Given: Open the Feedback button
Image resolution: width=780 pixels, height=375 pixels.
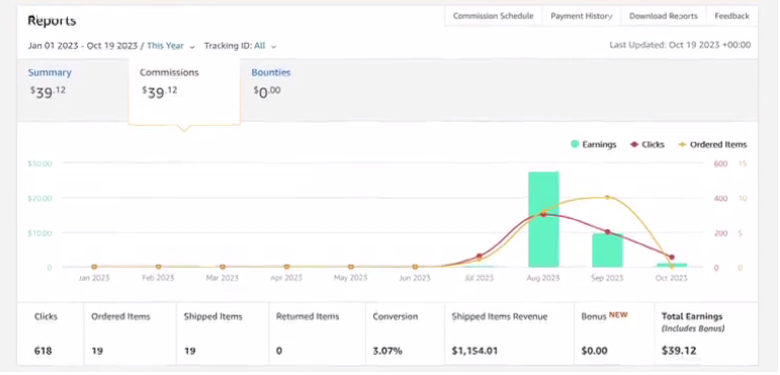Looking at the screenshot, I should pos(732,16).
